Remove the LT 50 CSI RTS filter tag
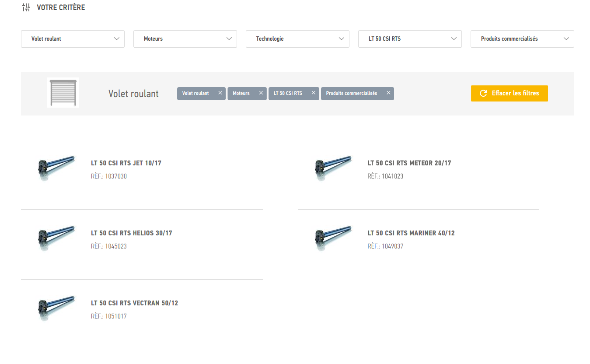The width and height of the screenshot is (590, 364). (x=313, y=93)
